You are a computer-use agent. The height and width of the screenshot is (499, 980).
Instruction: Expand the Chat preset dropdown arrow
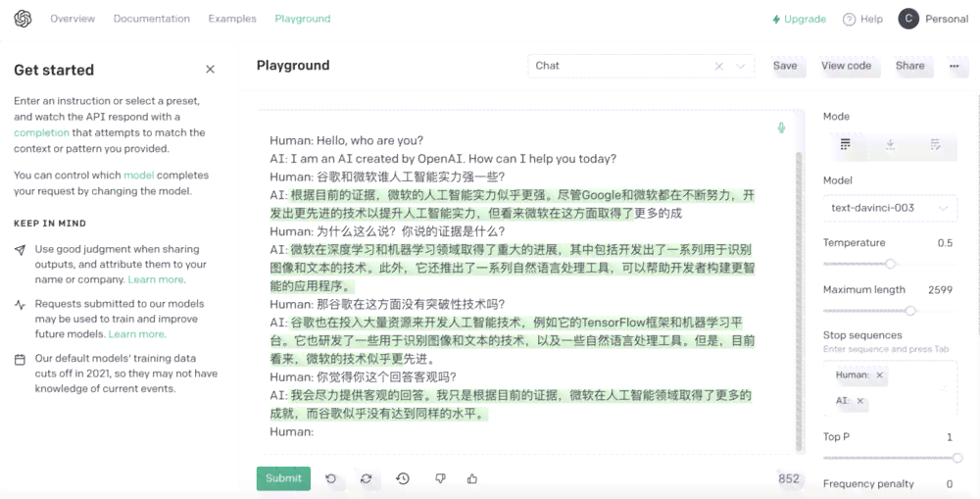(x=741, y=66)
